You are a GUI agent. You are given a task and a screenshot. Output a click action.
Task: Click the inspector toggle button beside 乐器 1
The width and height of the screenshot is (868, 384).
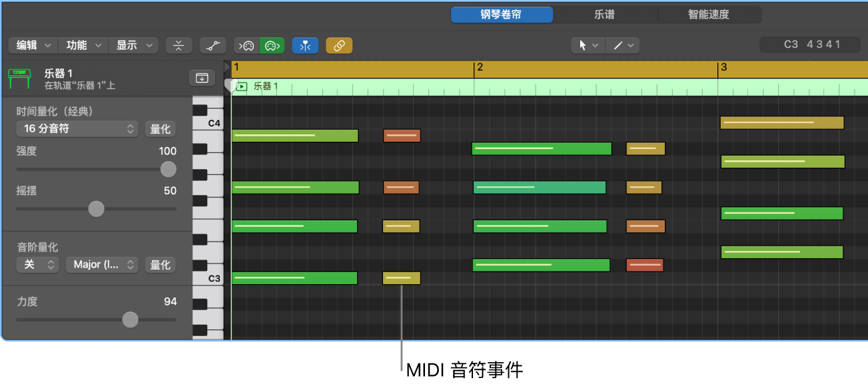[202, 78]
